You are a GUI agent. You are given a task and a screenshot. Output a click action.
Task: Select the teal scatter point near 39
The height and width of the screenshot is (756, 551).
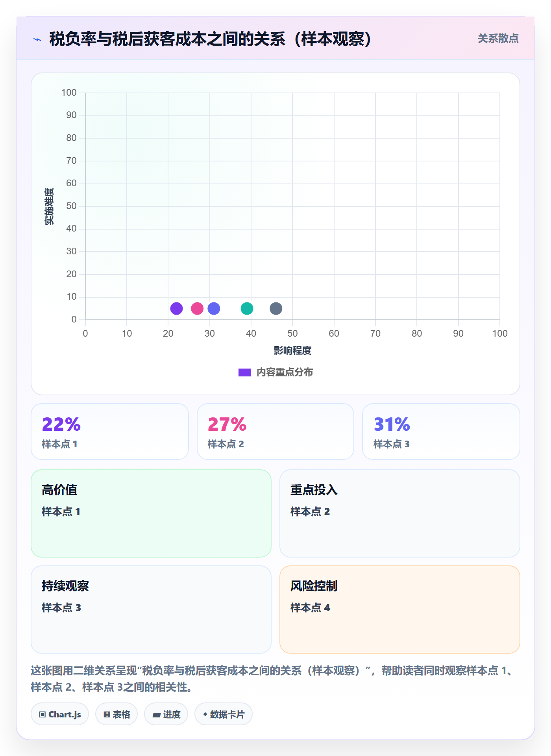point(247,309)
